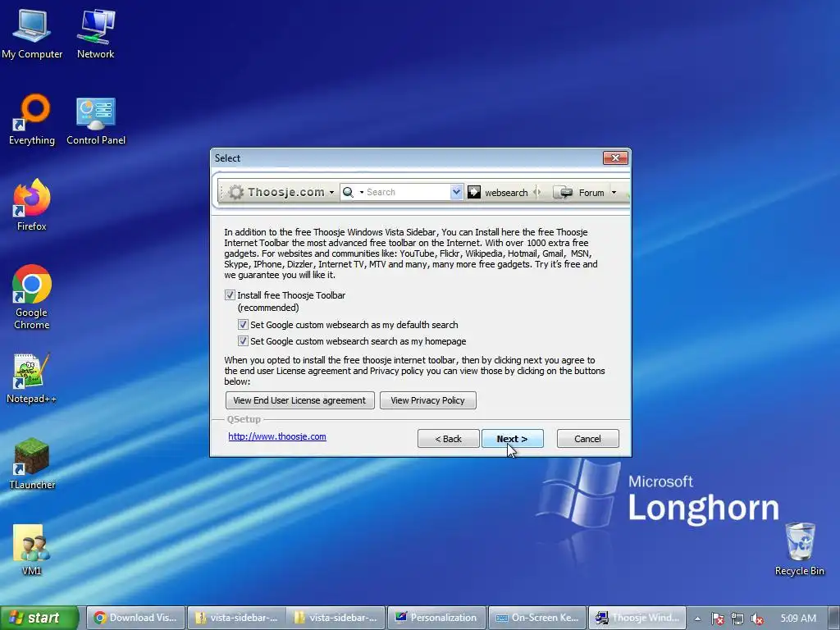Click the Thoosje.com gear logo in toolbar

pos(236,192)
